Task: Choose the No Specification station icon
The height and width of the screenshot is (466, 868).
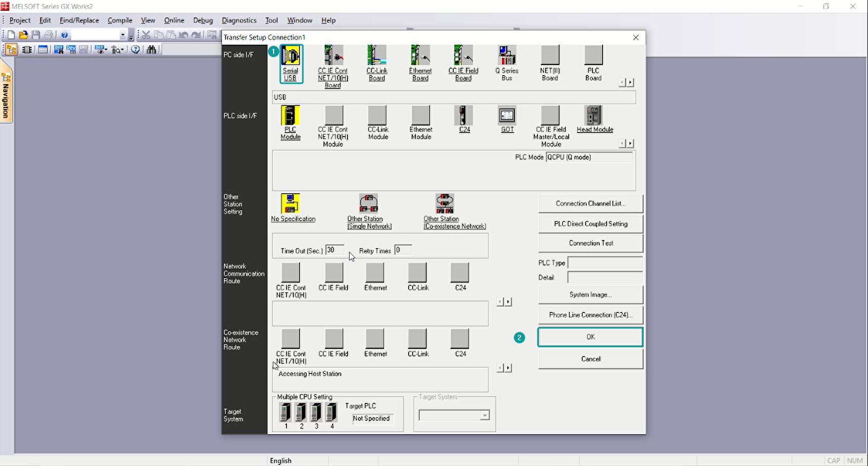Action: (290, 204)
